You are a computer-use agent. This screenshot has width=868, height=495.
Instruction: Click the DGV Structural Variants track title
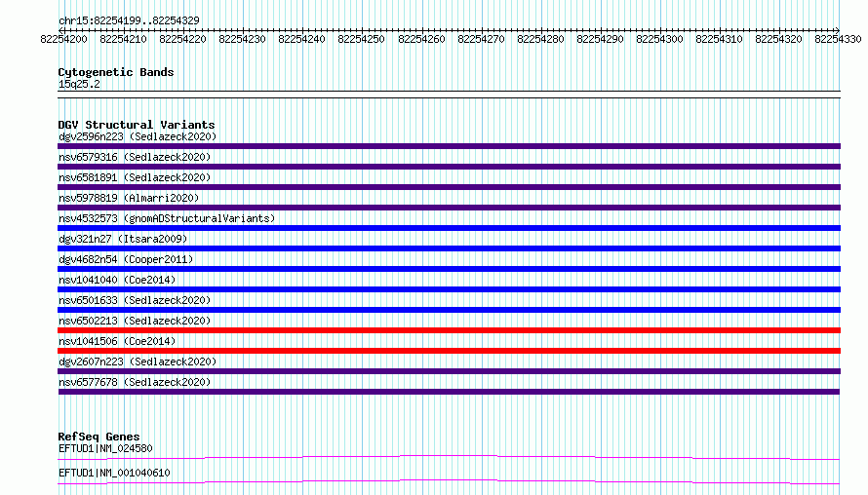[137, 125]
